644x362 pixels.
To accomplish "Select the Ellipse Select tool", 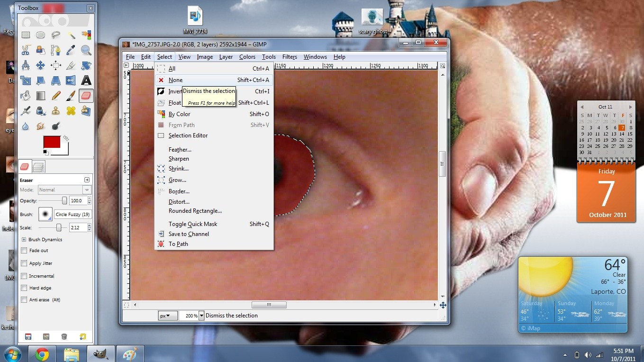I will [41, 35].
